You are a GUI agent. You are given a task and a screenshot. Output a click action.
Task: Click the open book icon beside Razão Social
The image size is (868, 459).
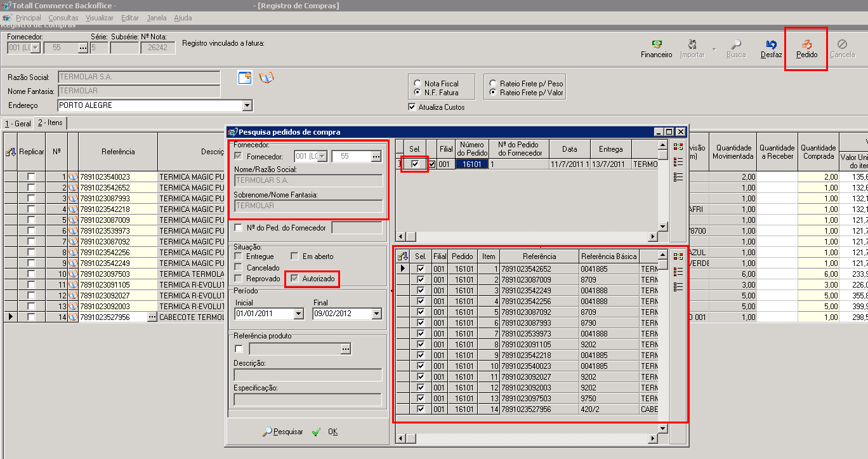[266, 77]
